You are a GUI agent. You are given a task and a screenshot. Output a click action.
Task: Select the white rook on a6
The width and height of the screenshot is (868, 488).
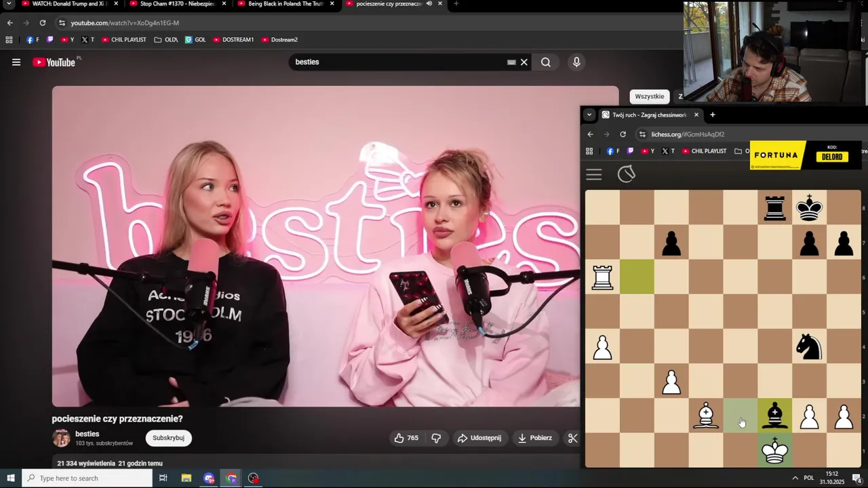[603, 277]
